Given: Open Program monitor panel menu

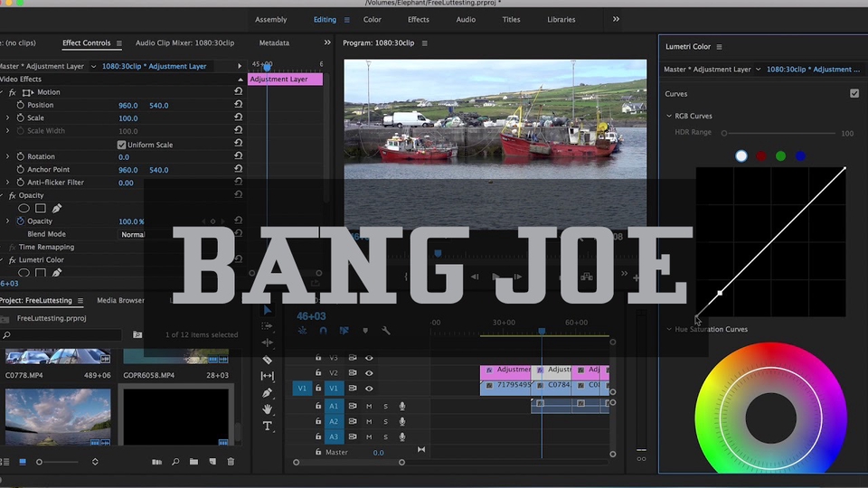Looking at the screenshot, I should pos(425,42).
